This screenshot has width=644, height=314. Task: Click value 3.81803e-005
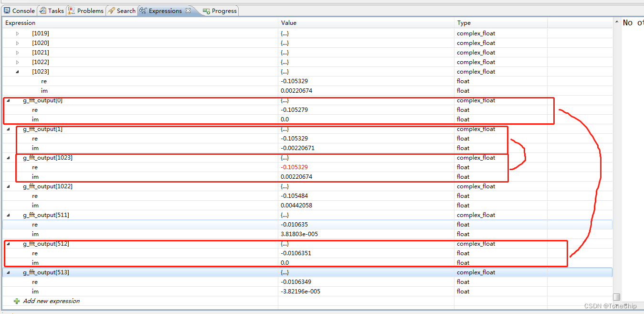(x=299, y=234)
